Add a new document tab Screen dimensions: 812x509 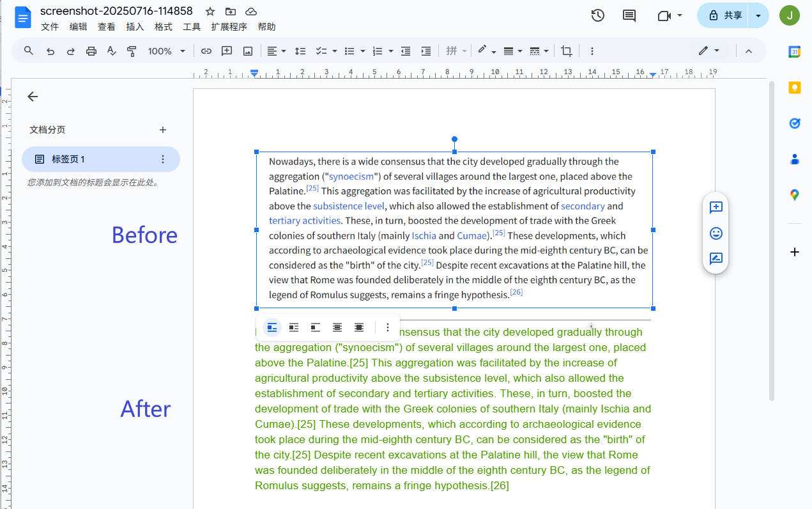point(163,130)
